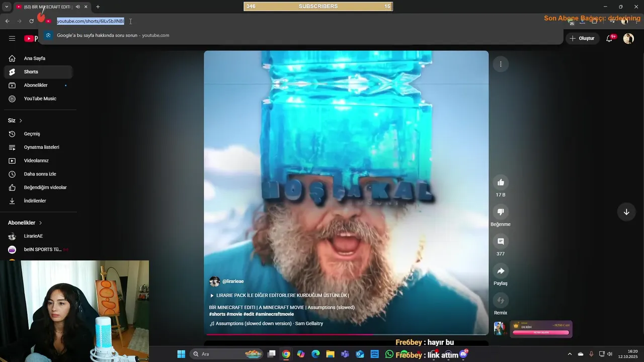The height and width of the screenshot is (362, 644).
Task: Open the YouTube notifications bell
Action: (610, 38)
